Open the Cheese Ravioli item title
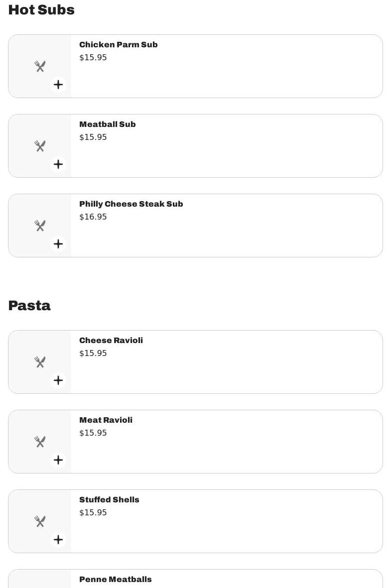 click(111, 340)
